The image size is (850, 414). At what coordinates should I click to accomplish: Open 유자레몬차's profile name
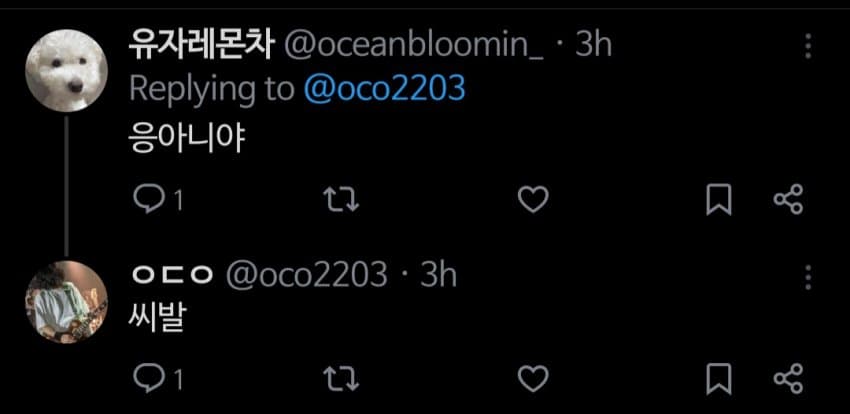click(202, 45)
